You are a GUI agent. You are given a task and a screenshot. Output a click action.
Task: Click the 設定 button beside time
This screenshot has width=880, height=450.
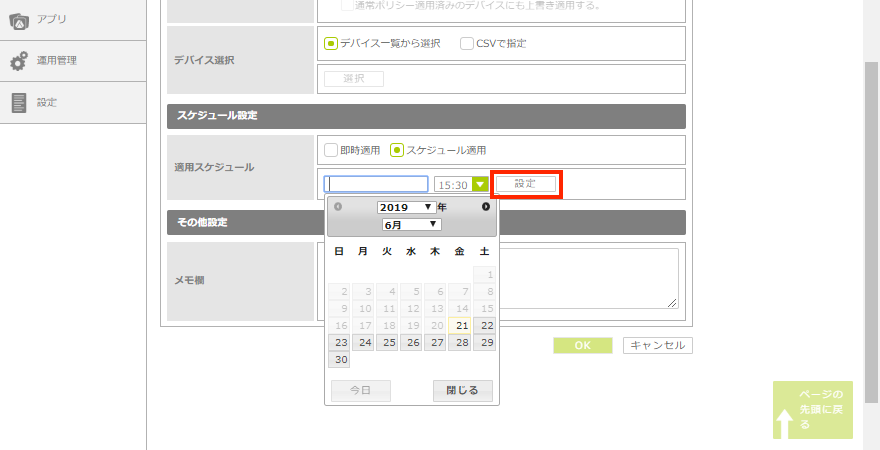coord(526,184)
